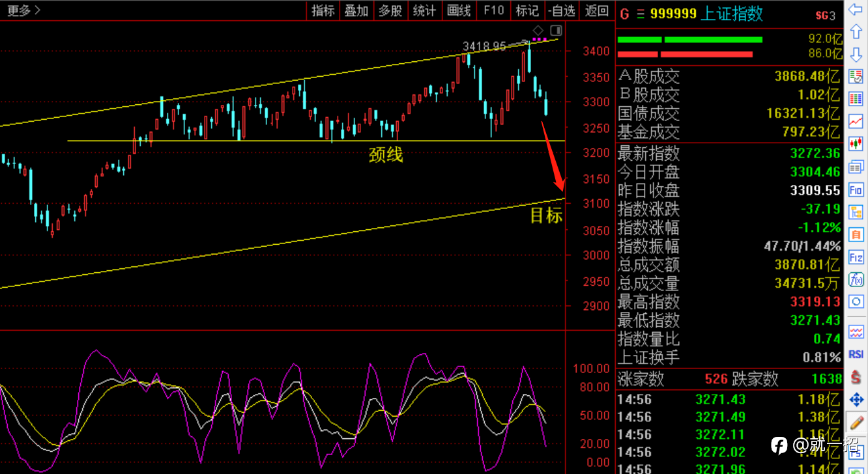This screenshot has height=474, width=868.
Task: Click the down arrow icon in right sidebar
Action: [x=856, y=55]
